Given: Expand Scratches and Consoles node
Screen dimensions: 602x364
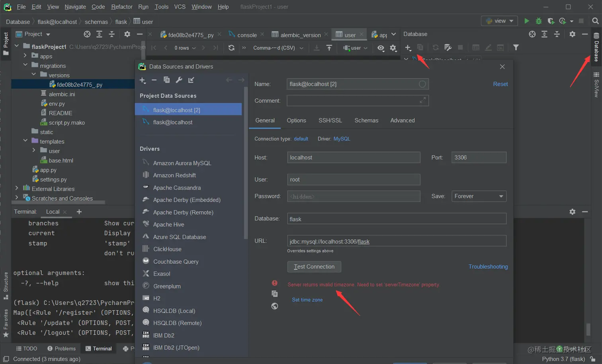Looking at the screenshot, I should tap(16, 198).
